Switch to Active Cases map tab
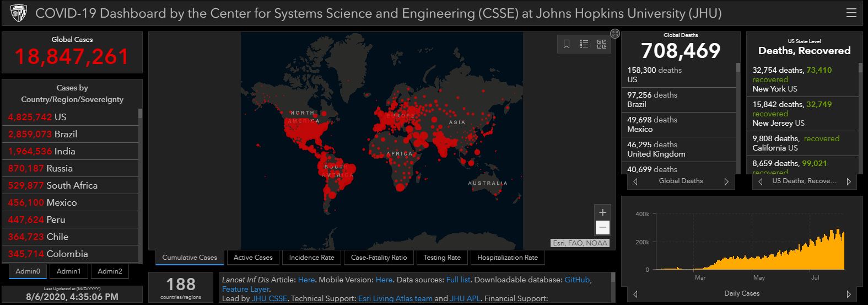Screen dimensions: 868x305 pos(253,258)
